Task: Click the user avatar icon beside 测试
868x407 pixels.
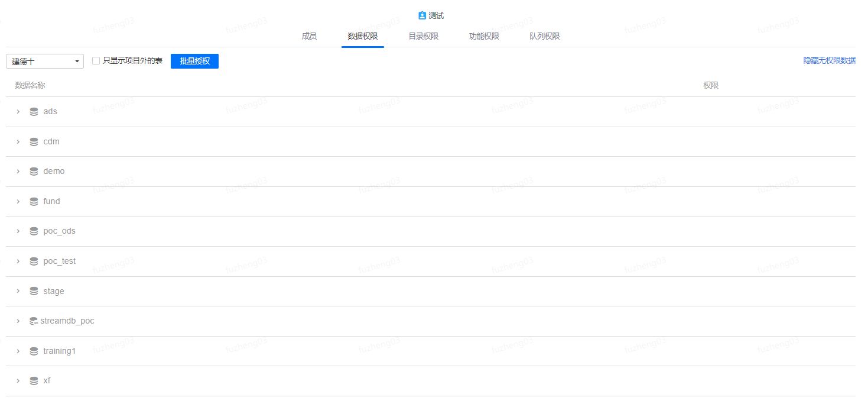Action: (422, 15)
